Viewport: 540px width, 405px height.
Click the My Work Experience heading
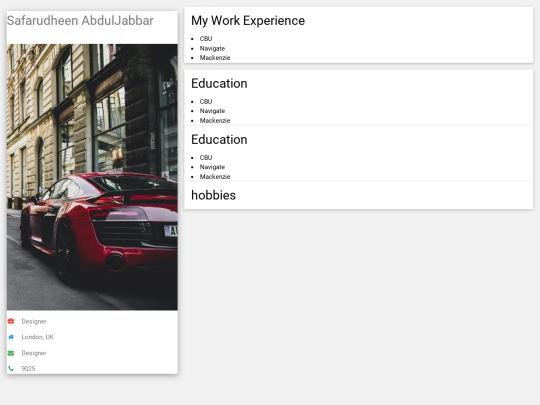[248, 21]
